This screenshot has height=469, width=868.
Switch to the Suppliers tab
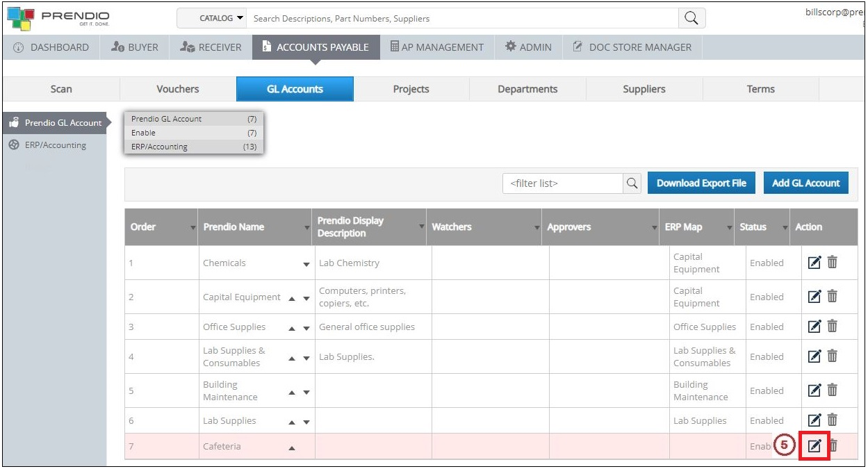[644, 89]
